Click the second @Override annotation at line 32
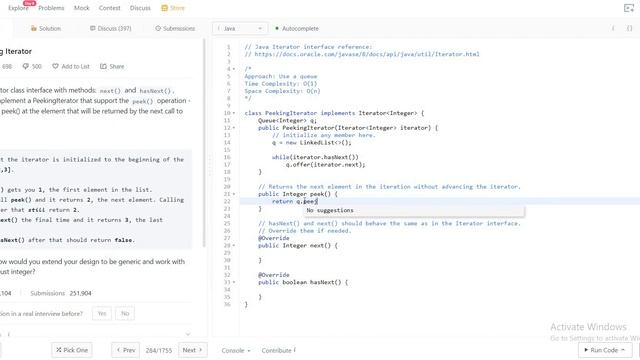Image resolution: width=640 pixels, height=360 pixels. (x=273, y=275)
